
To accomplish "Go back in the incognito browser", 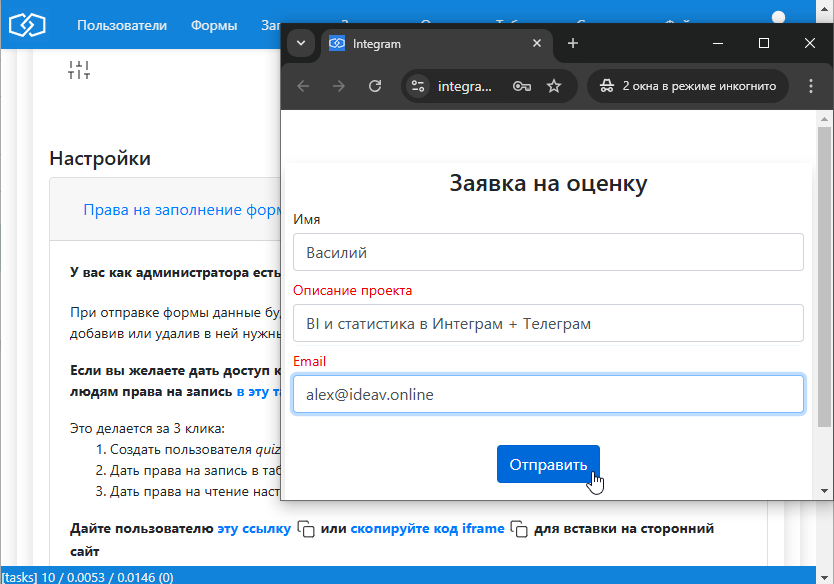I will pos(303,86).
